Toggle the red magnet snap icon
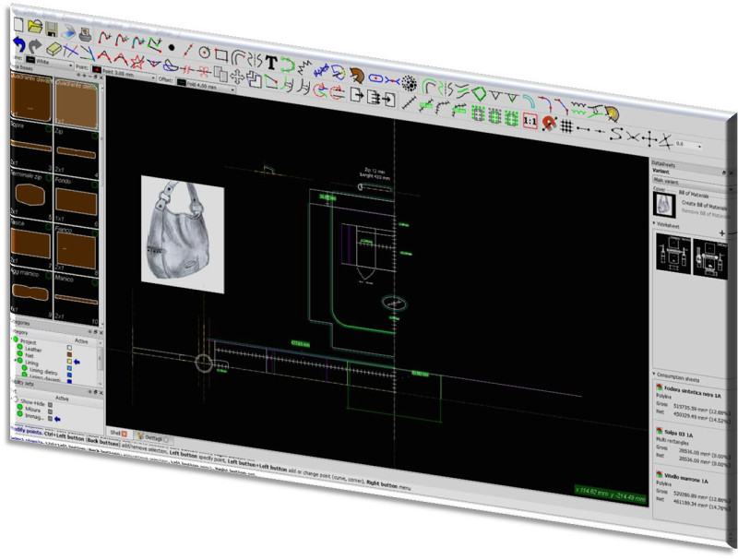Viewport: 738px width, 560px height. pos(548,124)
